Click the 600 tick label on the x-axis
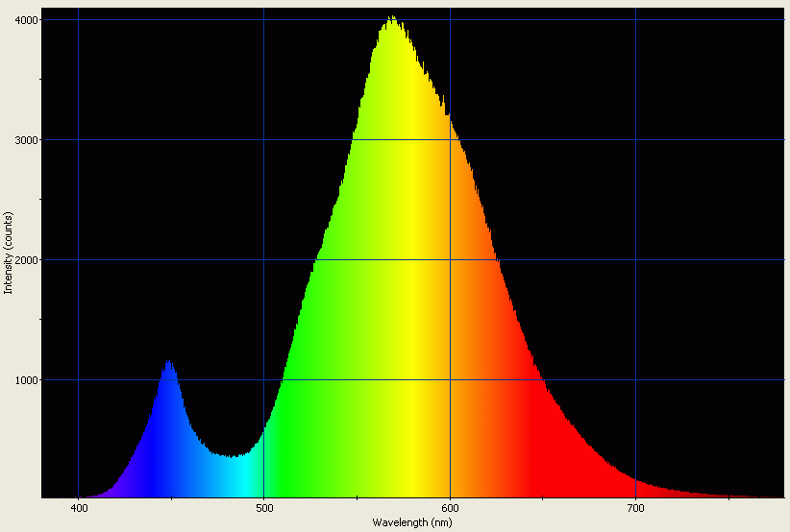Image resolution: width=790 pixels, height=532 pixels. click(x=450, y=507)
